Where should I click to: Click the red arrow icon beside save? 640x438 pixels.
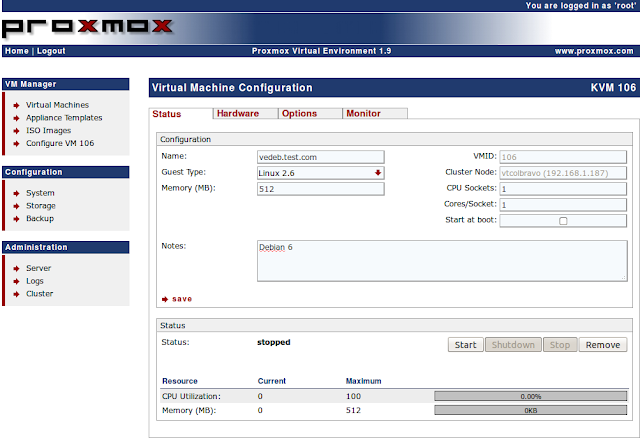pos(165,299)
